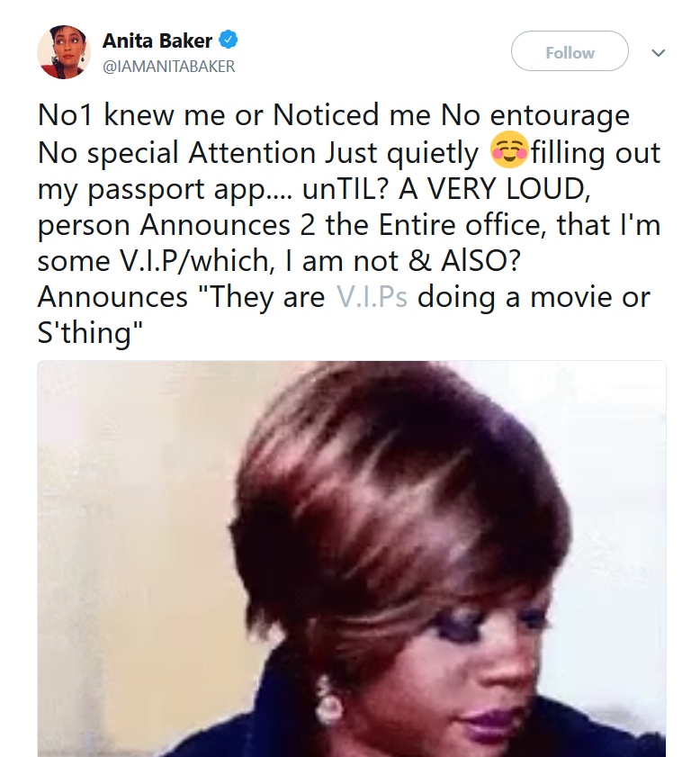
Task: Visit the @IAMANITABAKER handle link
Action: 169,66
